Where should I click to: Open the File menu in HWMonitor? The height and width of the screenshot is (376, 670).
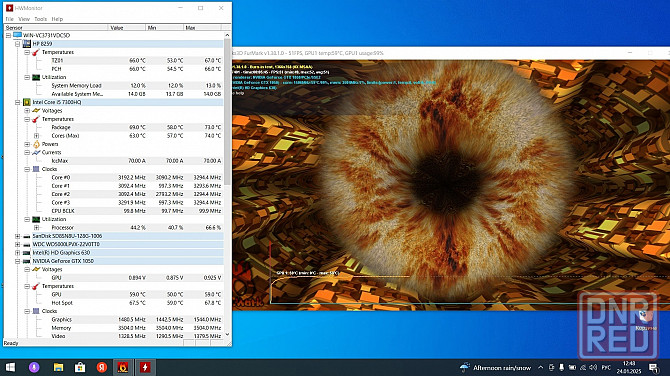click(9, 19)
